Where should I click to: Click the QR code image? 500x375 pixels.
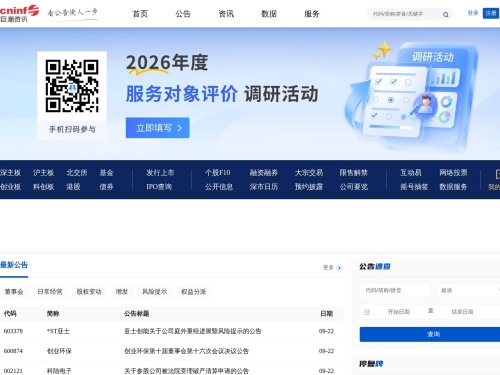pos(72,86)
